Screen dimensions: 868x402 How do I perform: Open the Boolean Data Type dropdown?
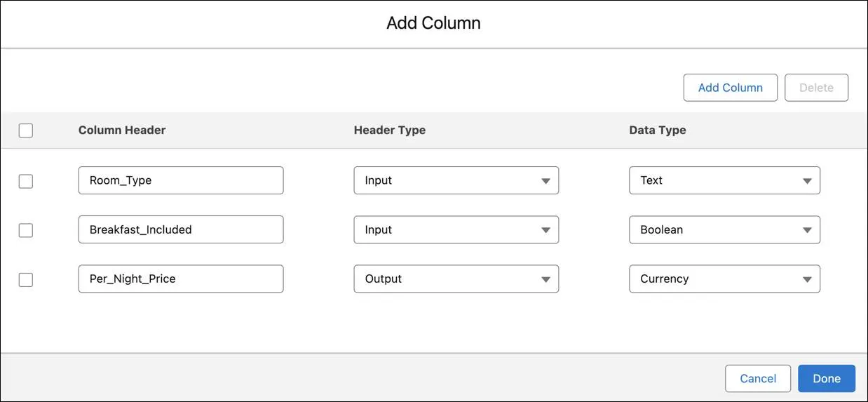tap(725, 229)
